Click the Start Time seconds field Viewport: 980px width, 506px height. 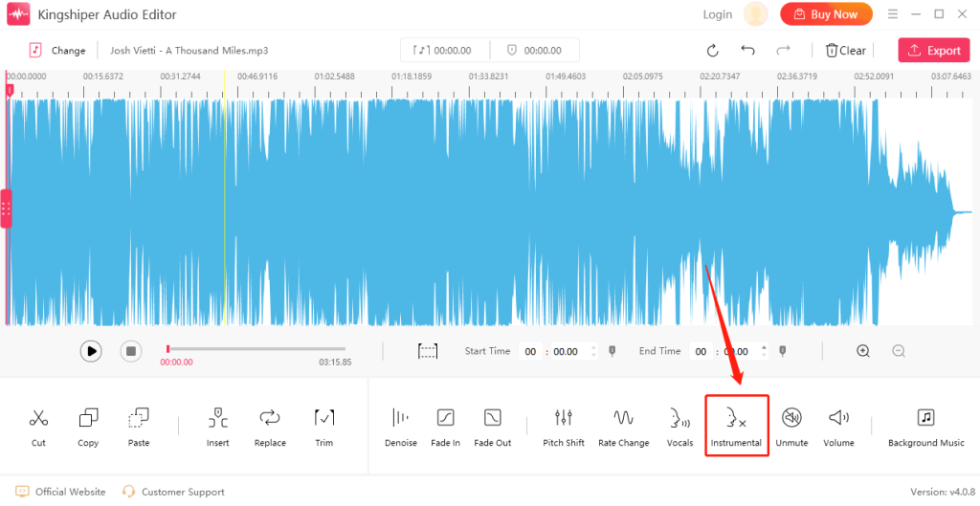pyautogui.click(x=566, y=352)
